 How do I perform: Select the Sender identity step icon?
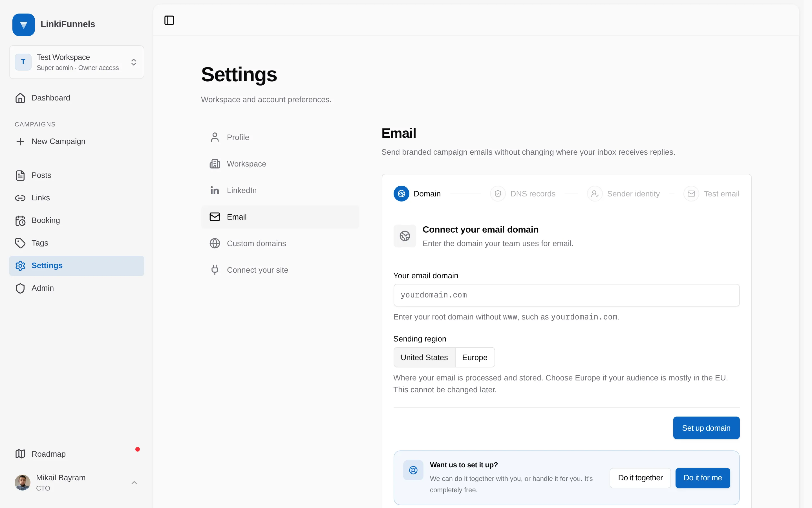click(x=595, y=194)
